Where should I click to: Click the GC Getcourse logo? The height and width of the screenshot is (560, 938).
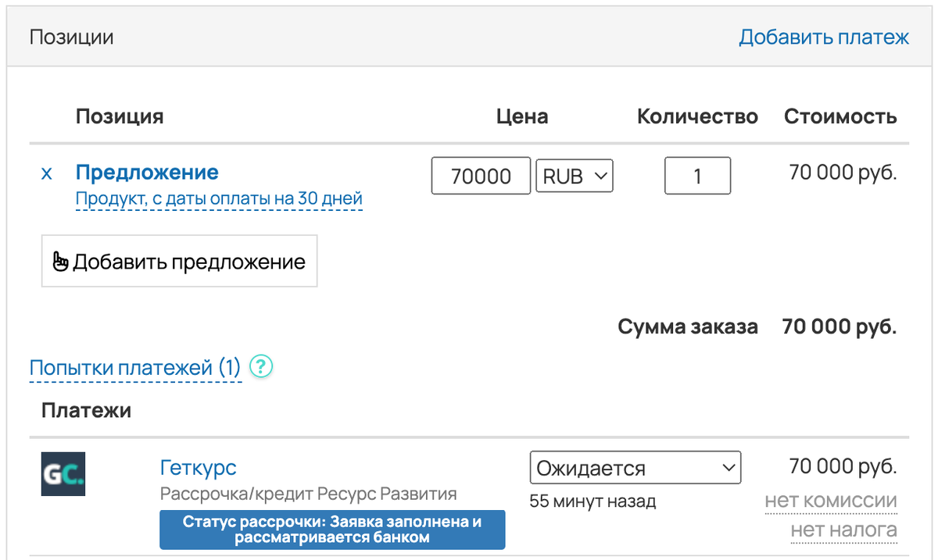click(63, 474)
